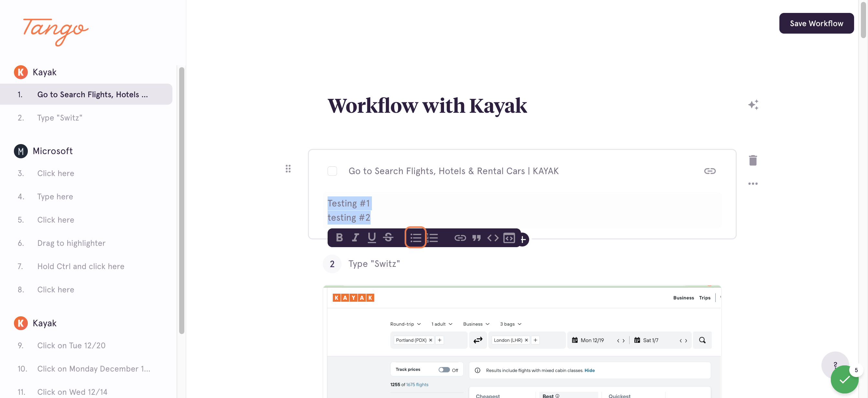Click the green checkmark badge
Screen dimensions: 868x398
coord(844,380)
